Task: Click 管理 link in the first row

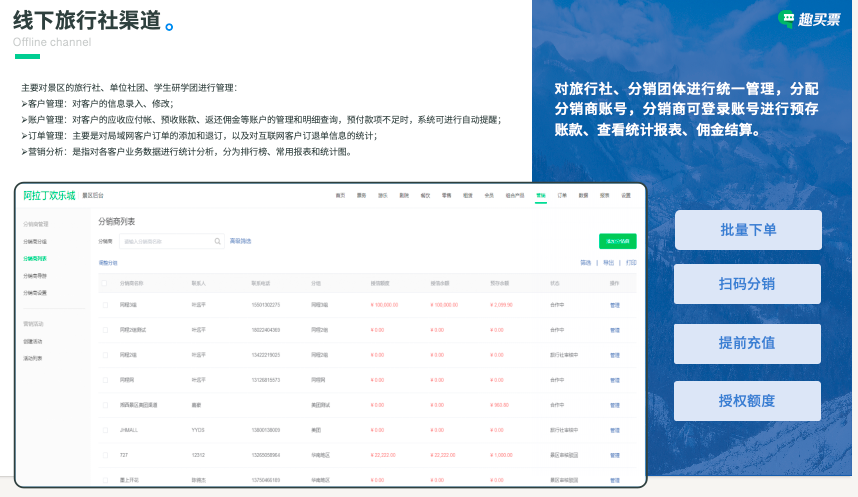Action: pos(615,304)
